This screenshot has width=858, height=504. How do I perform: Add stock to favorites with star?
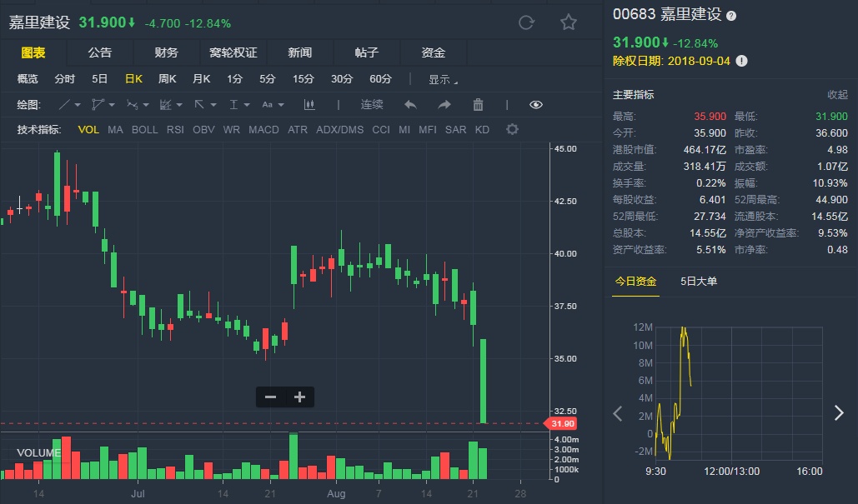point(569,22)
